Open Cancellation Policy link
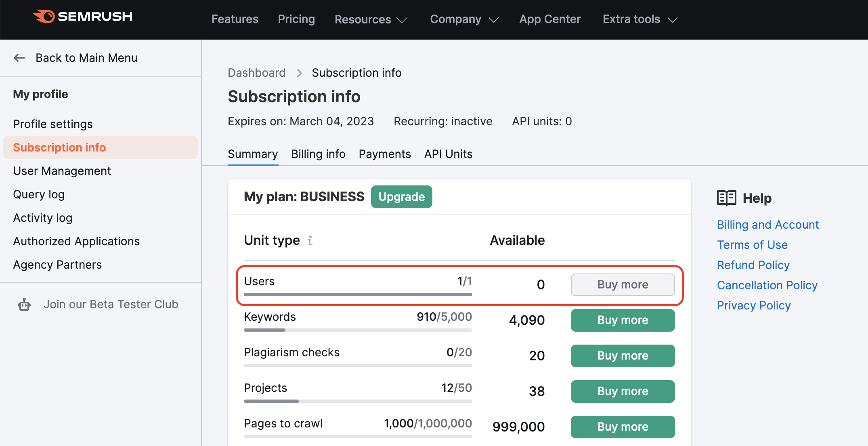This screenshot has width=868, height=446. coord(767,285)
